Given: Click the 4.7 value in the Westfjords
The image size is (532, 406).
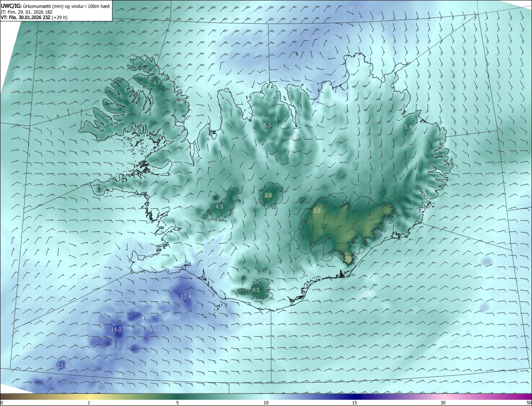Looking at the screenshot, I should point(157,83).
